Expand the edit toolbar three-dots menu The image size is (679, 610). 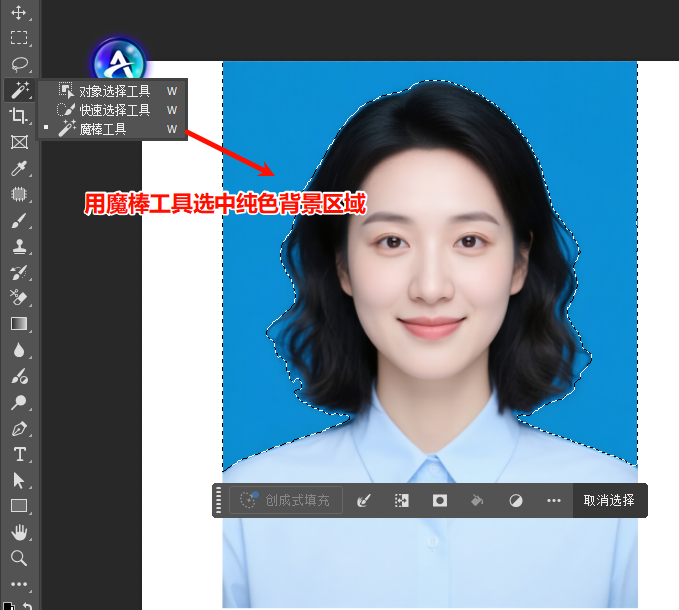18,585
